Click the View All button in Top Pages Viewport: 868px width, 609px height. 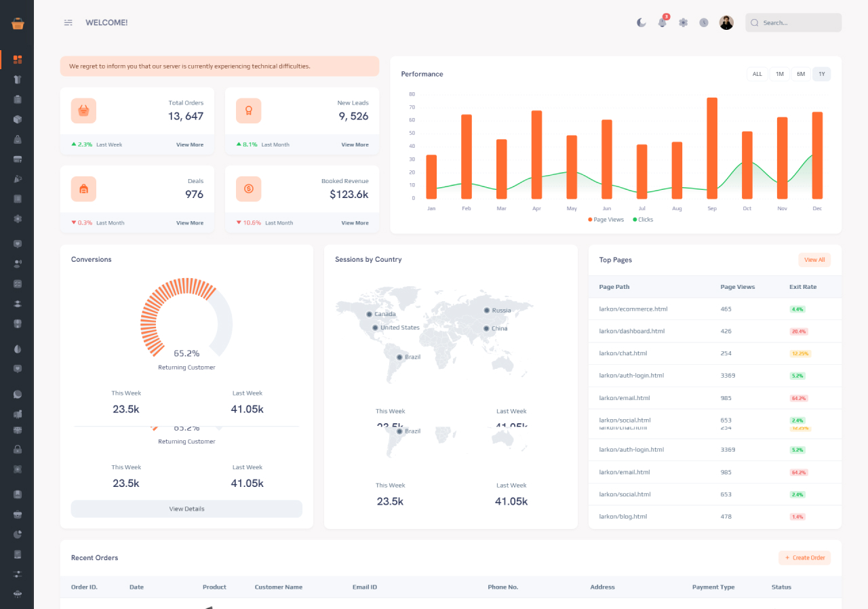pyautogui.click(x=814, y=260)
